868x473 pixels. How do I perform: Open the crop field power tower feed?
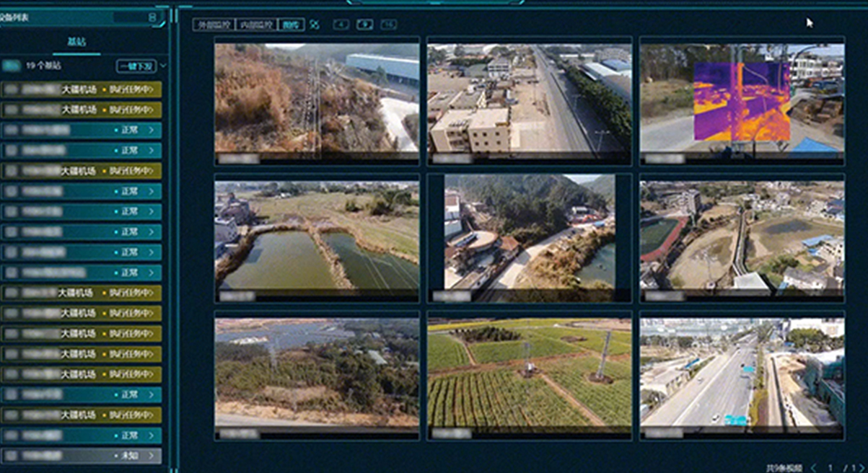click(x=529, y=375)
